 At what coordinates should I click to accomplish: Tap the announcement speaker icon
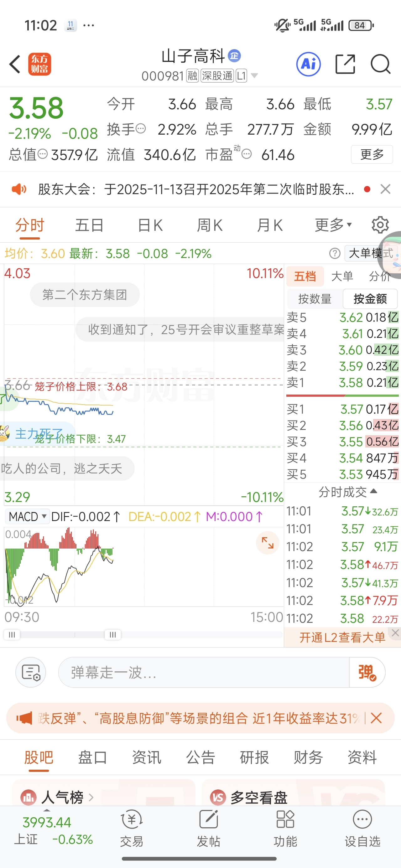(x=19, y=189)
